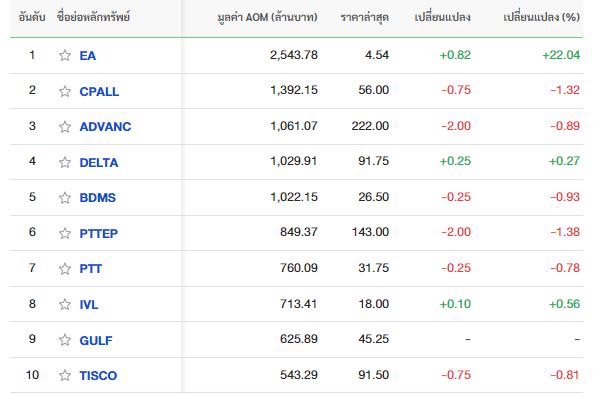Add DELTA to favorites via star
Screen dimensions: 603x394
point(65,162)
